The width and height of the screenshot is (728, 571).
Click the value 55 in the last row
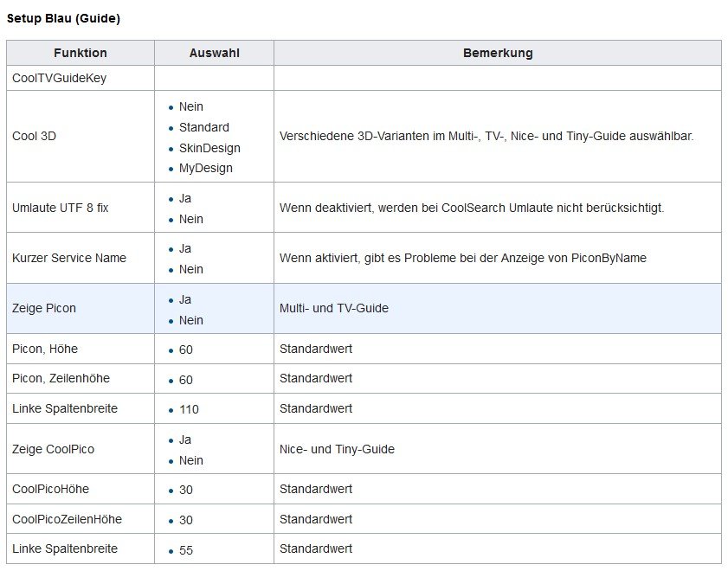(x=186, y=550)
